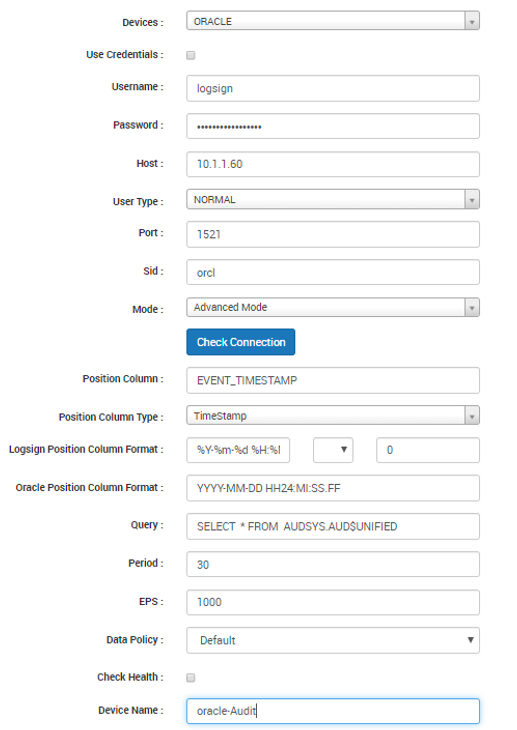Tick the Check Health checkbox
Screen dimensions: 517x730
click(190, 678)
